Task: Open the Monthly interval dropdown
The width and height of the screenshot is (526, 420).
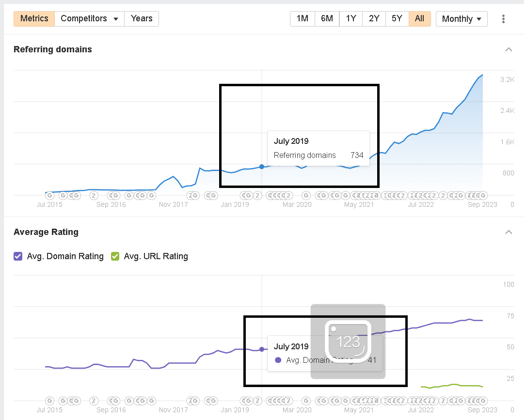Action: click(462, 19)
